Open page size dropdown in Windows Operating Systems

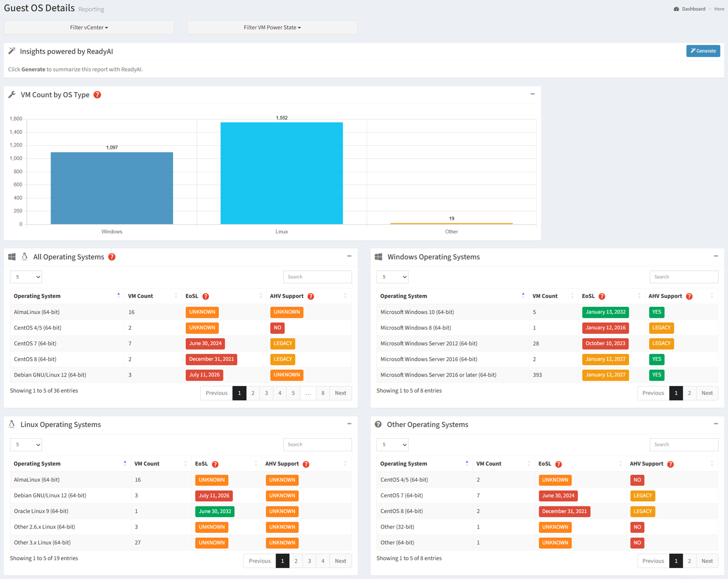pos(393,277)
